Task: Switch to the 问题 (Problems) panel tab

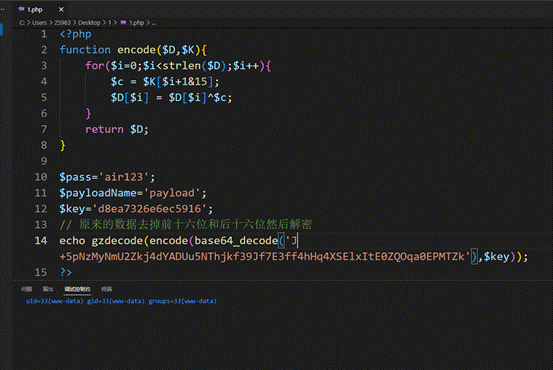Action: 26,289
